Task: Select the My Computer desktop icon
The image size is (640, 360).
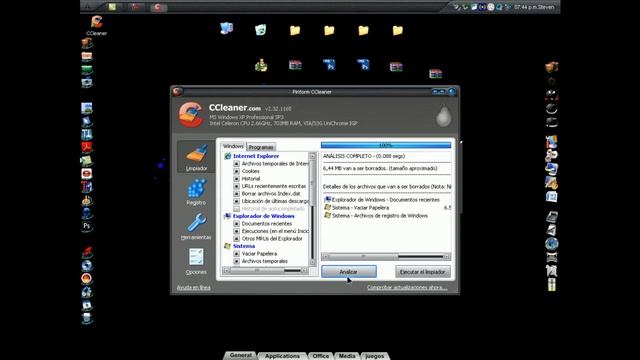Action: [x=227, y=28]
